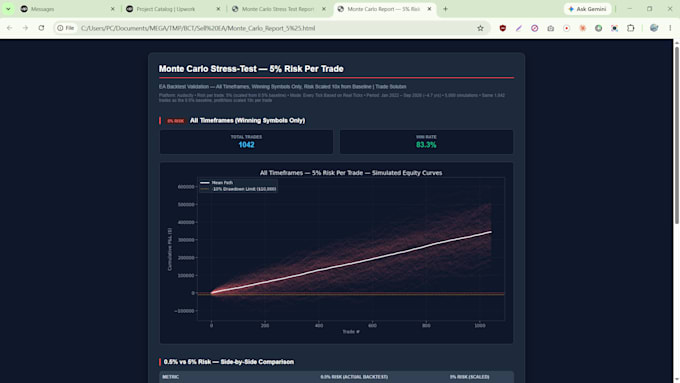Viewport: 680px width, 383px height.
Task: Open the tab search dropdown arrow
Action: point(8,9)
